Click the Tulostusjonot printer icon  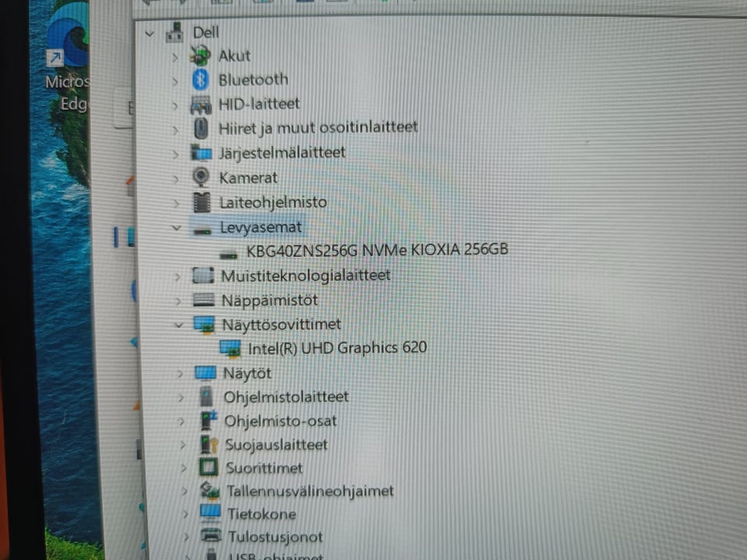coord(211,536)
